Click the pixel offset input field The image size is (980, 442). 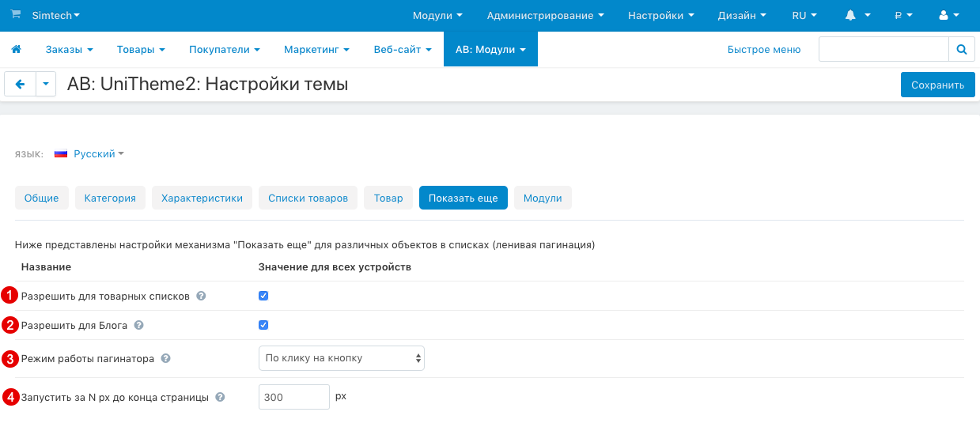pyautogui.click(x=293, y=397)
